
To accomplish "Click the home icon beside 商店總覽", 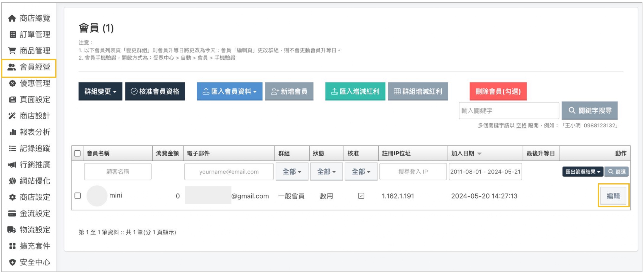I will pyautogui.click(x=12, y=18).
